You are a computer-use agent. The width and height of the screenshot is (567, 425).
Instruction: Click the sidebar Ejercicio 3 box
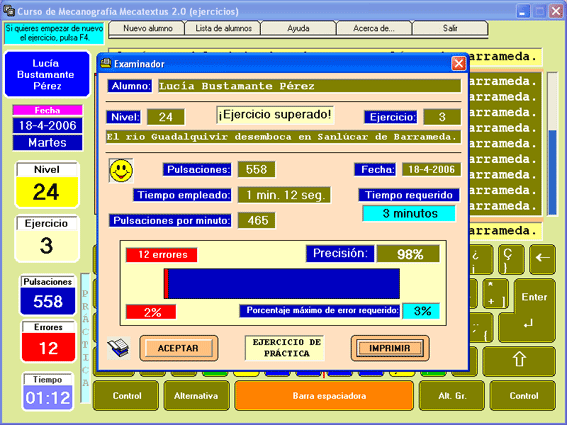tap(47, 239)
